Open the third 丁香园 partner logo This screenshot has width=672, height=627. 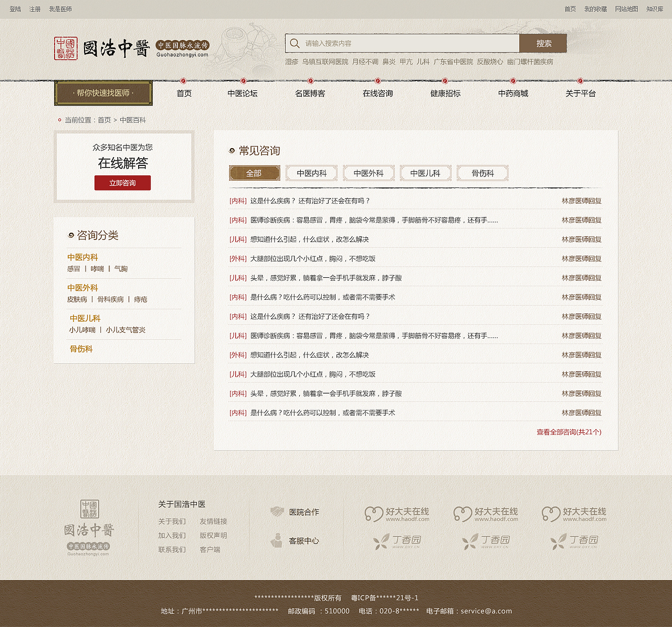tap(574, 541)
